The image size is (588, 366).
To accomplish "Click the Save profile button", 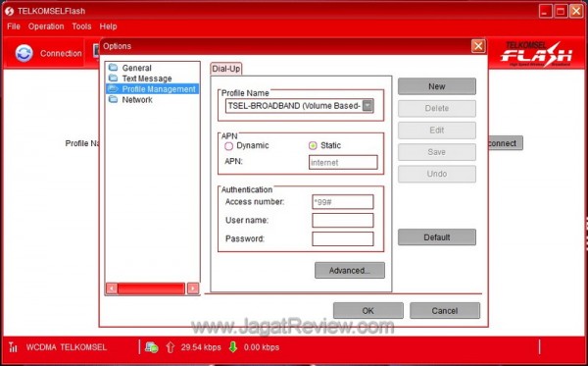I will tap(437, 152).
